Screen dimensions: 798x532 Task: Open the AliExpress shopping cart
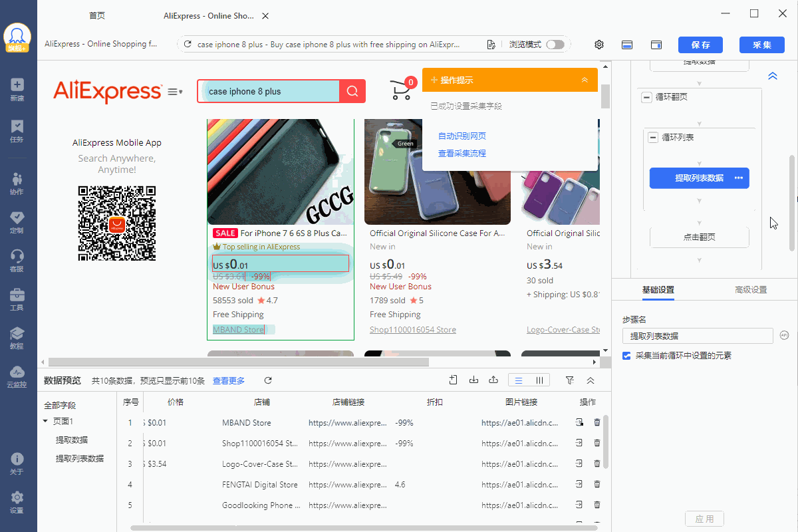coord(402,90)
